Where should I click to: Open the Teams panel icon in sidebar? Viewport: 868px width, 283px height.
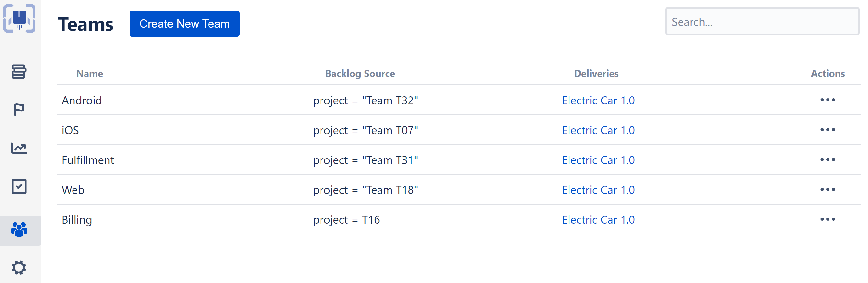click(x=19, y=230)
